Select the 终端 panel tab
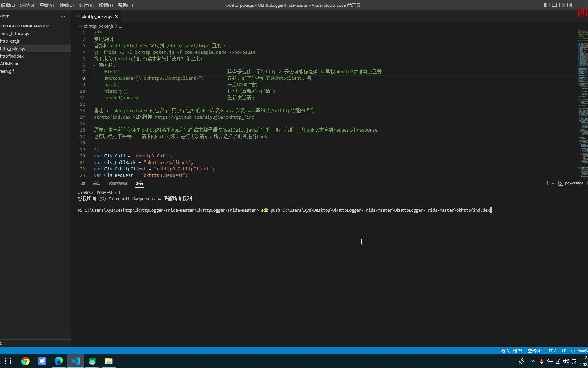The width and height of the screenshot is (588, 368). coord(140,183)
